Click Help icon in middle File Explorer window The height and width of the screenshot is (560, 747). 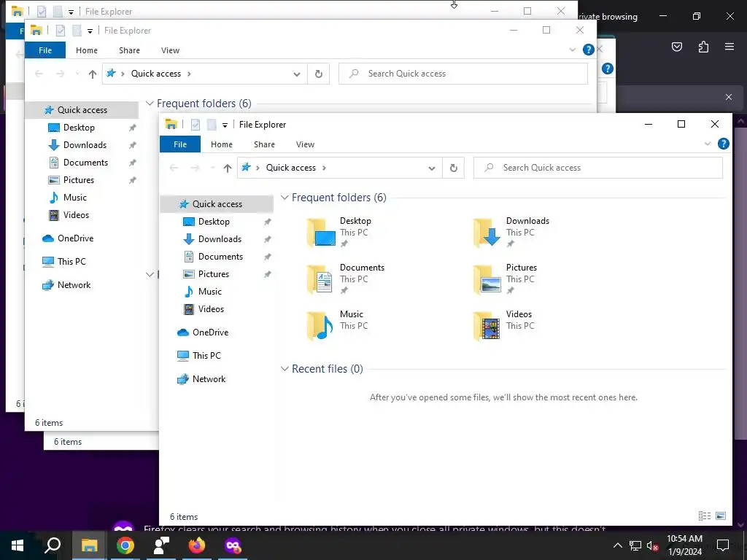coord(589,50)
